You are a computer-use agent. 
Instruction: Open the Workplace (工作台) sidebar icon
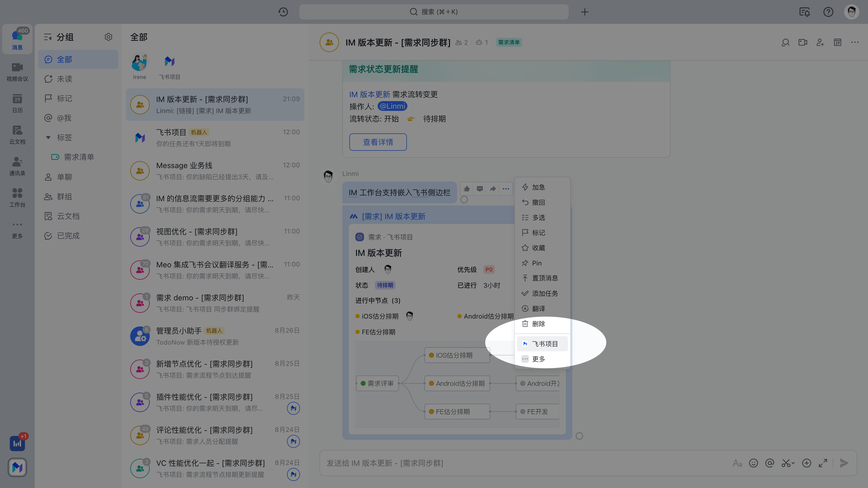click(x=17, y=197)
